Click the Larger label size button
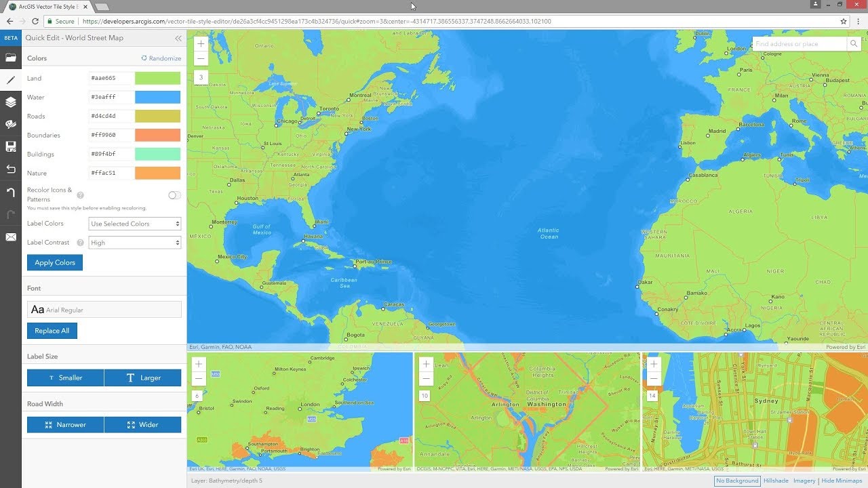 point(143,378)
